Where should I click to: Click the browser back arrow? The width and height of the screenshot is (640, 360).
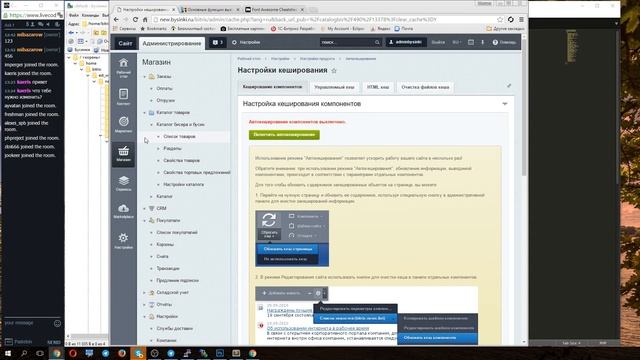116,20
